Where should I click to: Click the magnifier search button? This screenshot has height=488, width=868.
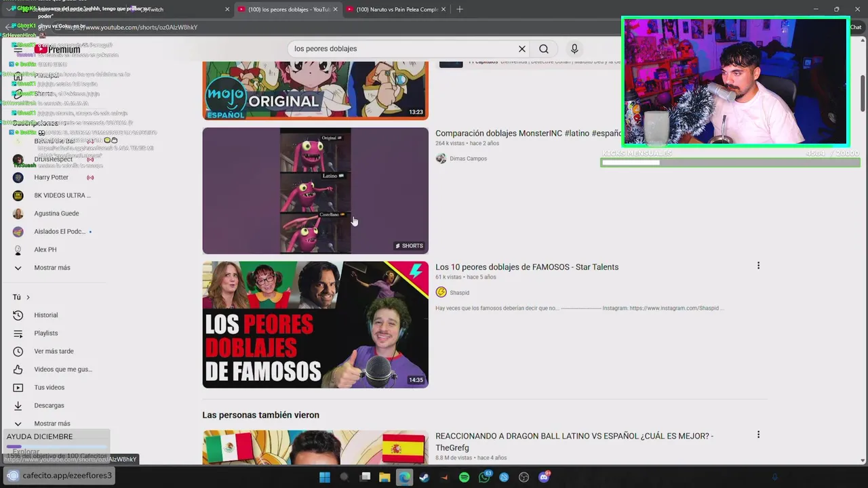[x=544, y=49]
